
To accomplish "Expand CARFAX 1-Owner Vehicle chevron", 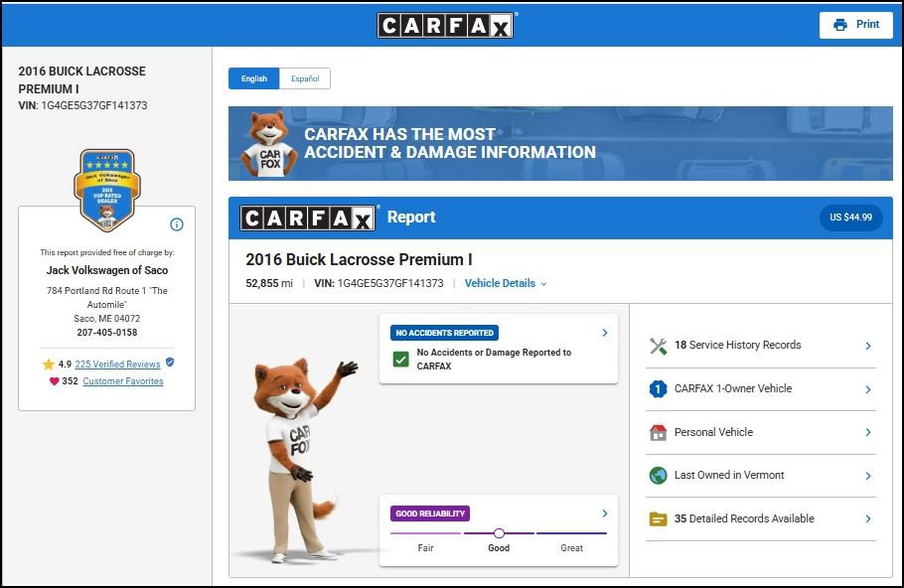I will click(868, 389).
